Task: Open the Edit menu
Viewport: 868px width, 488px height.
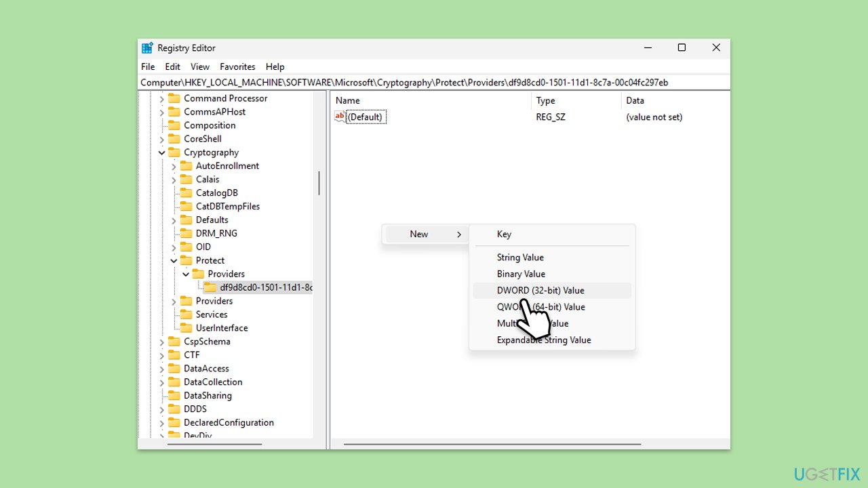Action: [x=173, y=66]
